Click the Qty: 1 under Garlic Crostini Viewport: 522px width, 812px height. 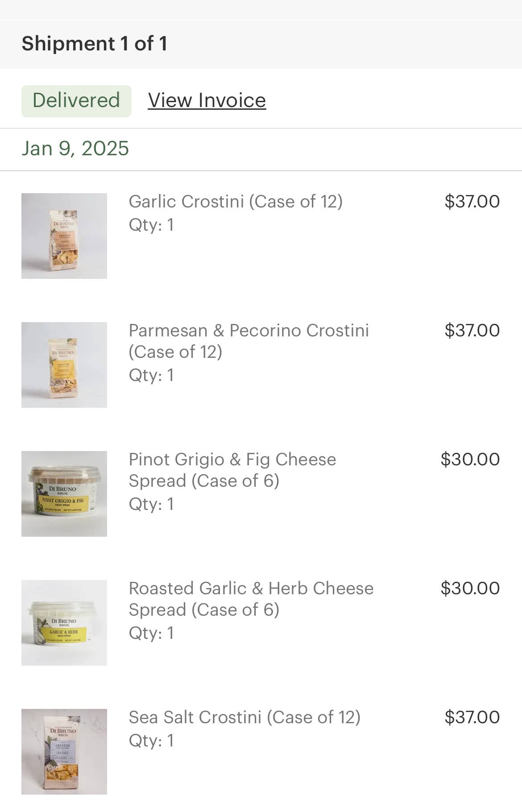151,225
